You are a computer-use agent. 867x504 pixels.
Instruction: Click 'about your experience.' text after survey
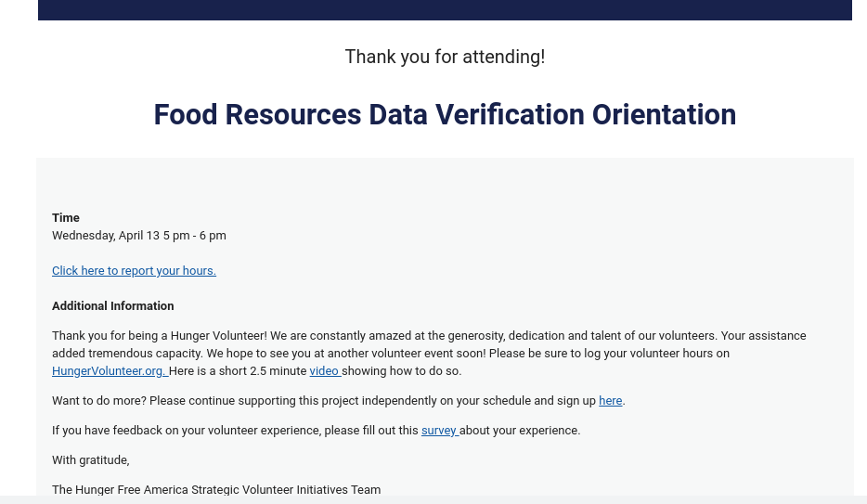[521, 431]
